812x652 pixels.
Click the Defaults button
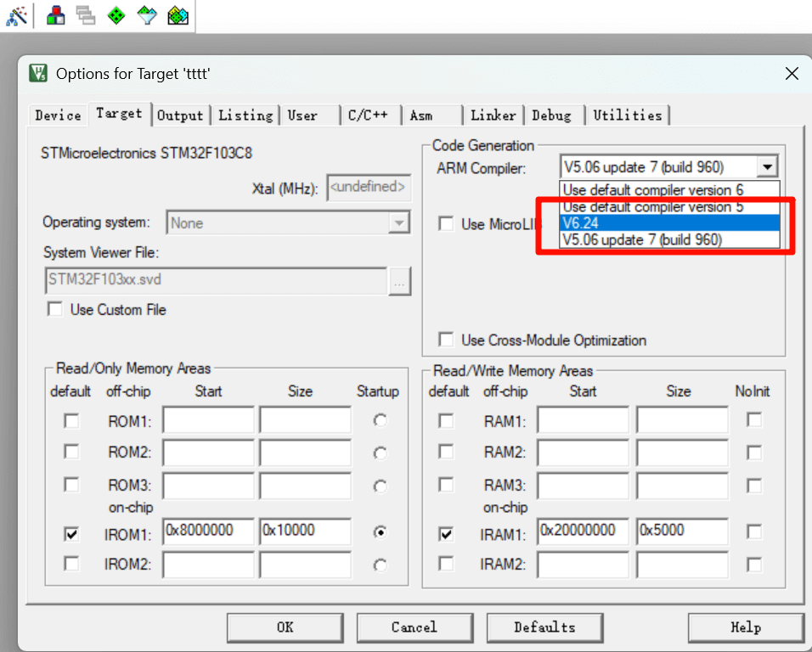[x=544, y=627]
